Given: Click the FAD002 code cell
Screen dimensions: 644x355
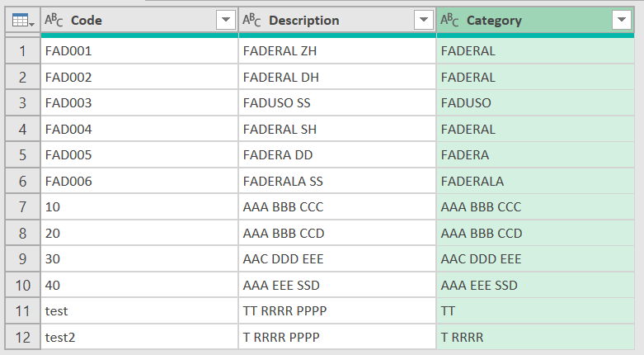Looking at the screenshot, I should pos(139,77).
